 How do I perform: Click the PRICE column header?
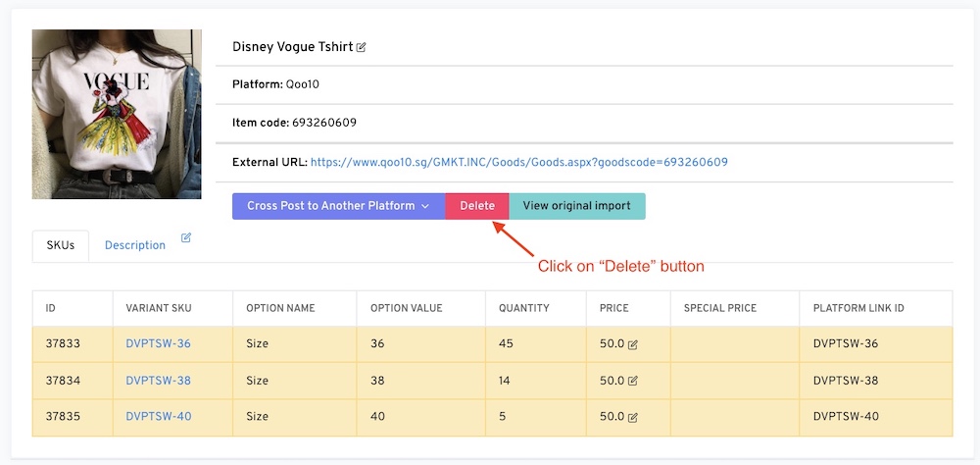pos(614,308)
